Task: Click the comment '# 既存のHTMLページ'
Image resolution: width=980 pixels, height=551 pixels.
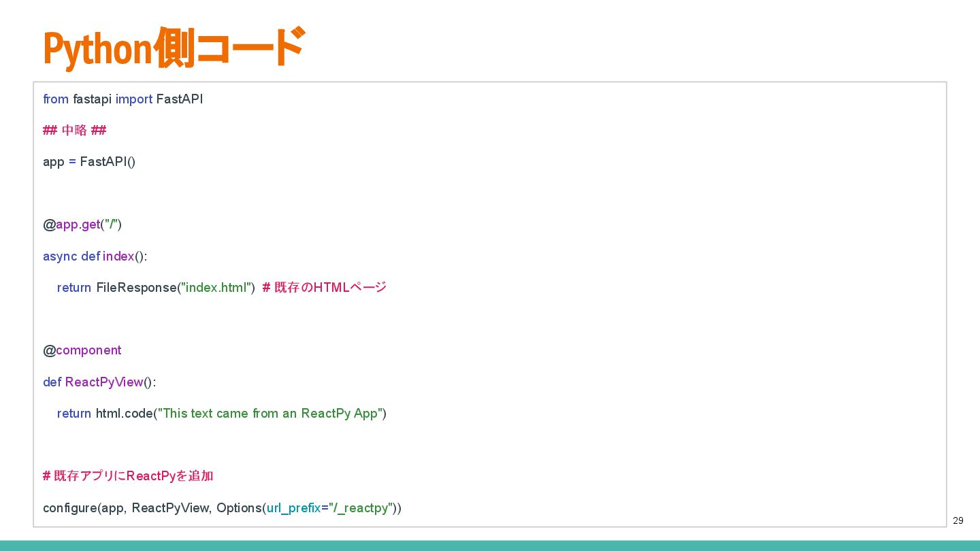Action: (x=324, y=288)
